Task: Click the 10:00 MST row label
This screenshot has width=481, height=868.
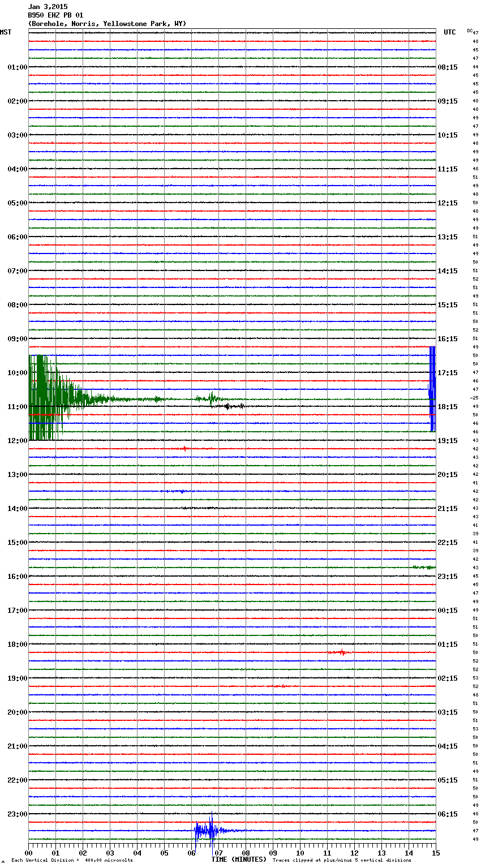Action: click(x=18, y=373)
